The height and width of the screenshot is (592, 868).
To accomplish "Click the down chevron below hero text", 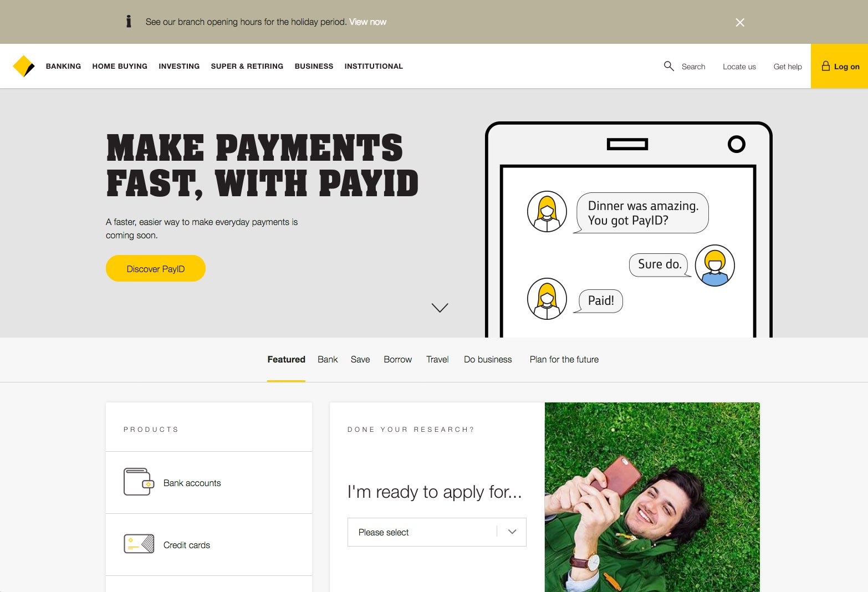I will (x=440, y=308).
